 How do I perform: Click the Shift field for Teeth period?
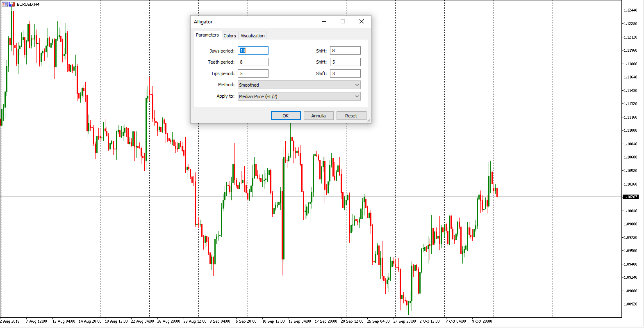click(345, 62)
